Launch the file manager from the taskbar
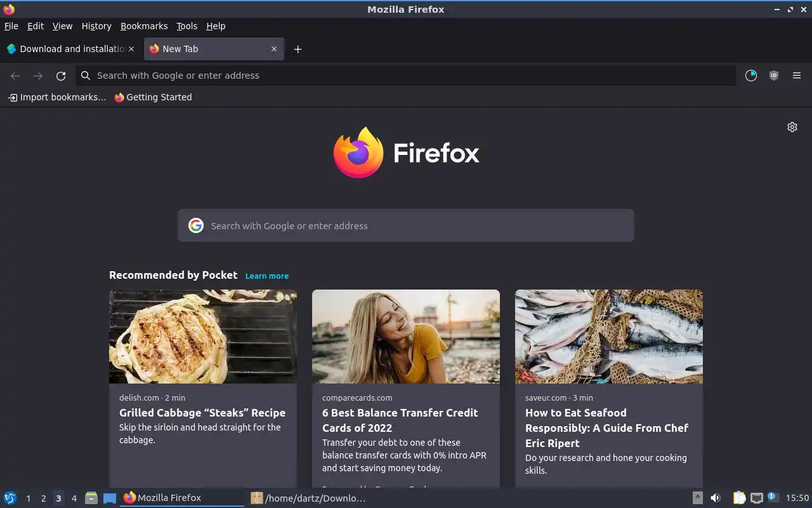The height and width of the screenshot is (508, 812). [x=91, y=498]
